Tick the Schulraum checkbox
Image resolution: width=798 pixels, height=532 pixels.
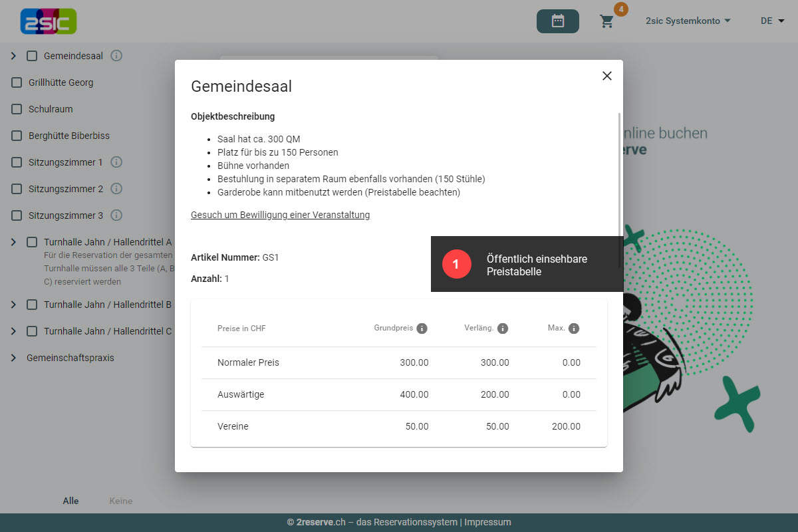tap(17, 109)
